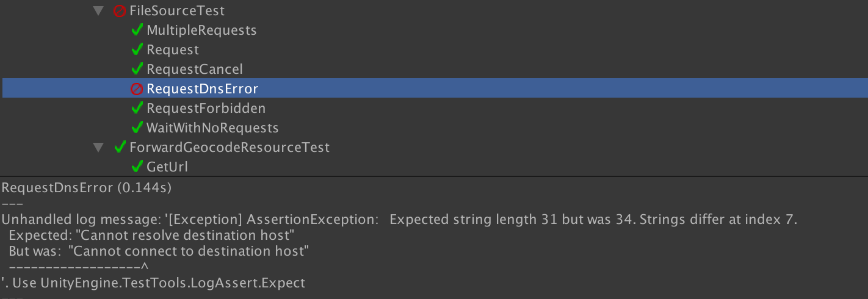Select the GetUrl test
This screenshot has width=868, height=299.
point(167,167)
